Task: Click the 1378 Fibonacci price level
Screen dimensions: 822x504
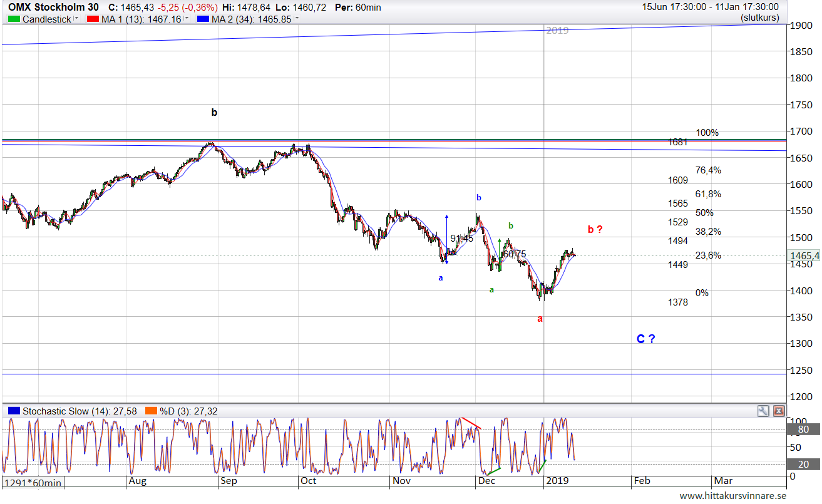Action: pos(678,302)
